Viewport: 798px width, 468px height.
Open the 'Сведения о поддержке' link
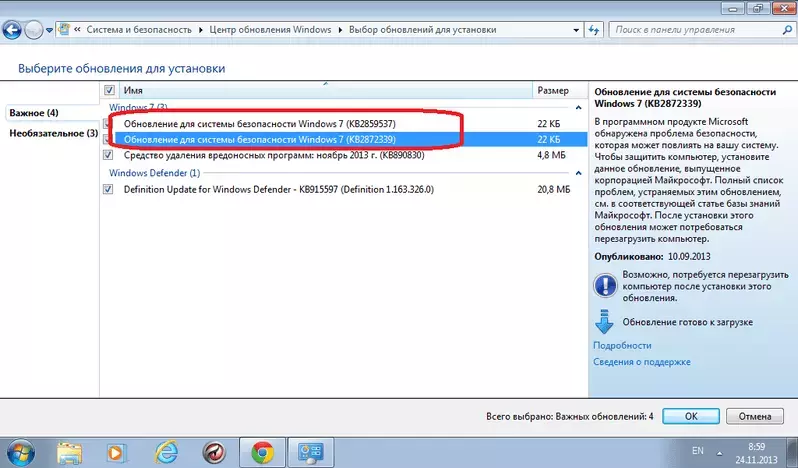click(x=642, y=362)
